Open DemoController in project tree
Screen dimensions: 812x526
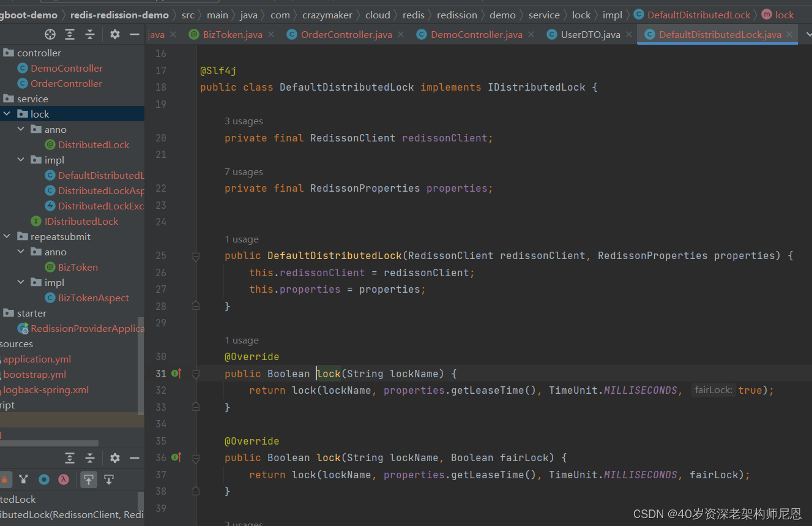[x=67, y=68]
